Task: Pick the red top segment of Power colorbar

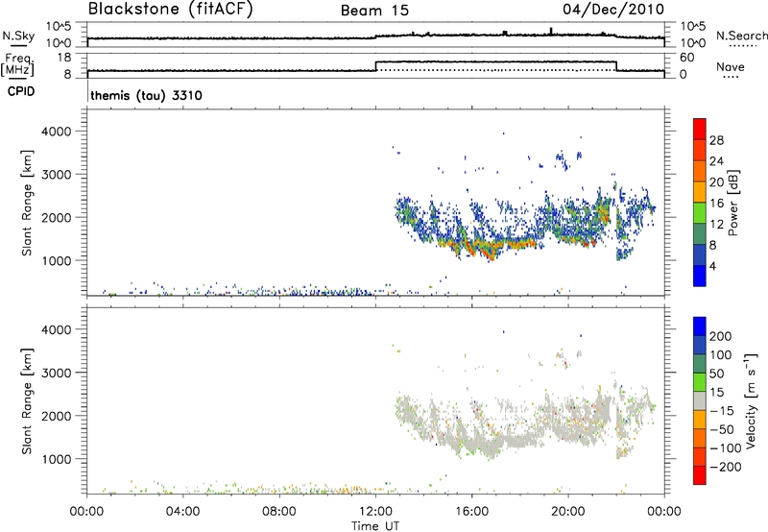Action: point(700,129)
